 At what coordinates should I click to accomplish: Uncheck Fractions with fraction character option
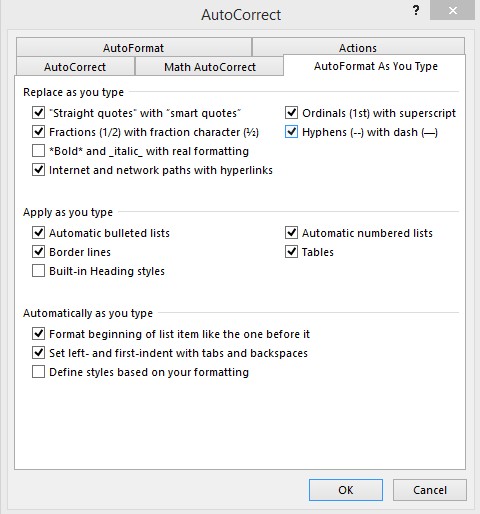38,132
